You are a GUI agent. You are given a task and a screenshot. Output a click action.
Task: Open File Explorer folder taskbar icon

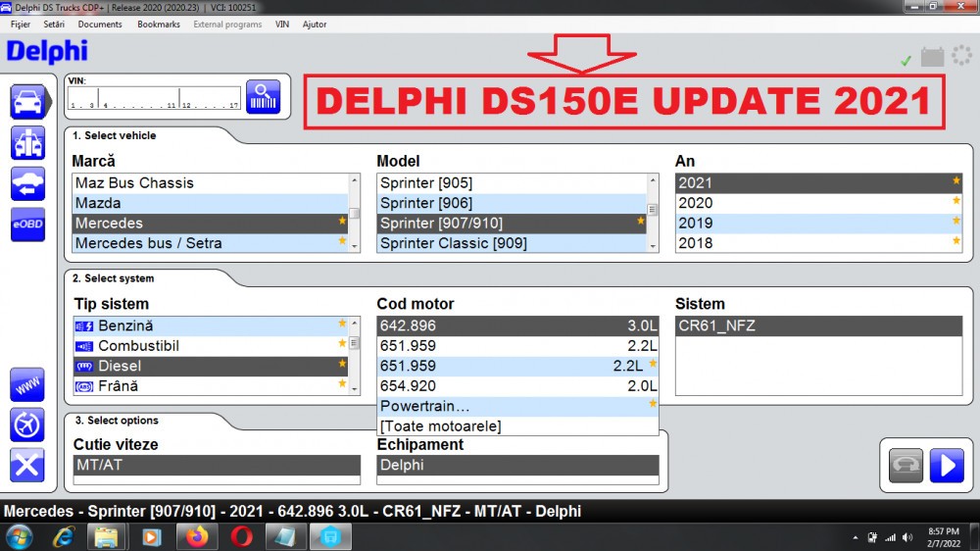coord(107,537)
